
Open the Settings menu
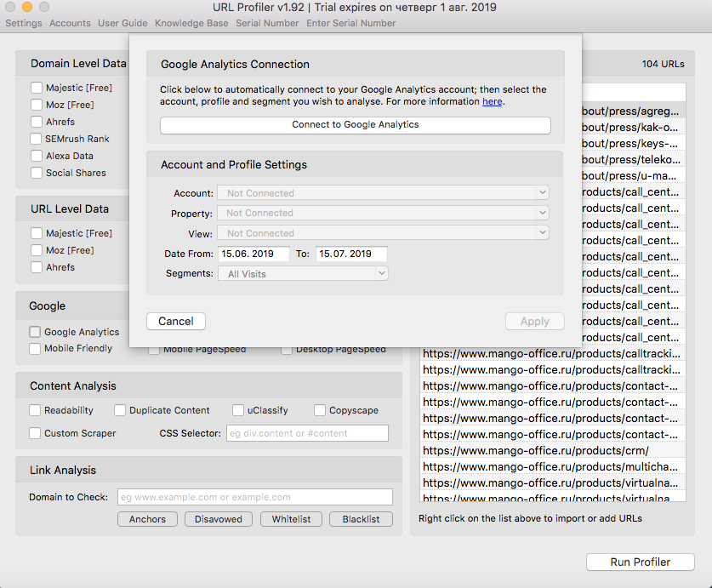click(24, 23)
